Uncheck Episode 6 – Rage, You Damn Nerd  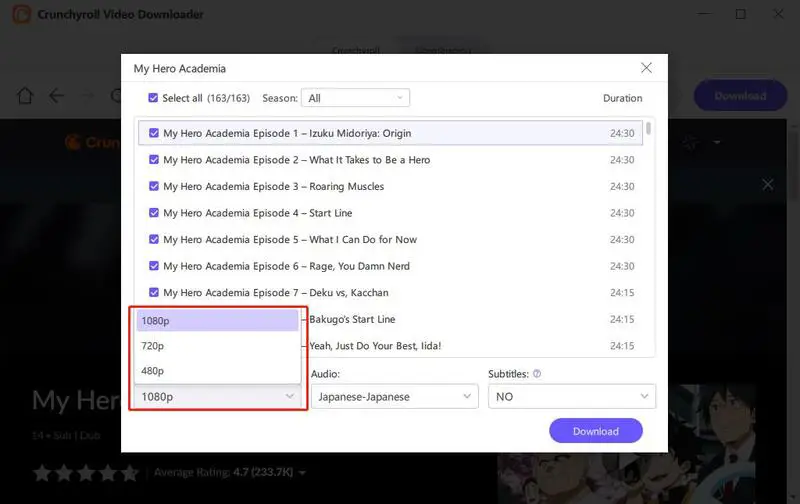(154, 266)
